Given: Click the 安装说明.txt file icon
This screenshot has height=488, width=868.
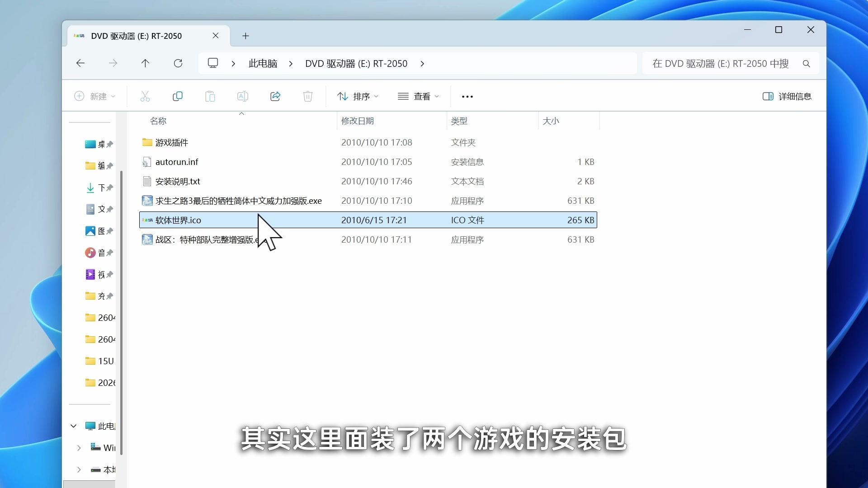Looking at the screenshot, I should pos(147,181).
